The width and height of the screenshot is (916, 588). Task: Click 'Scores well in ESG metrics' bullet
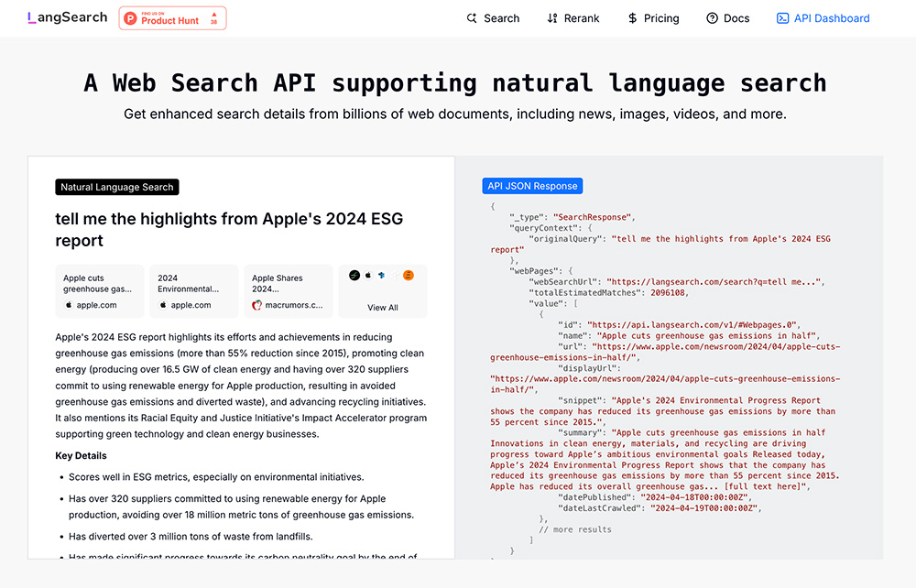pos(216,477)
